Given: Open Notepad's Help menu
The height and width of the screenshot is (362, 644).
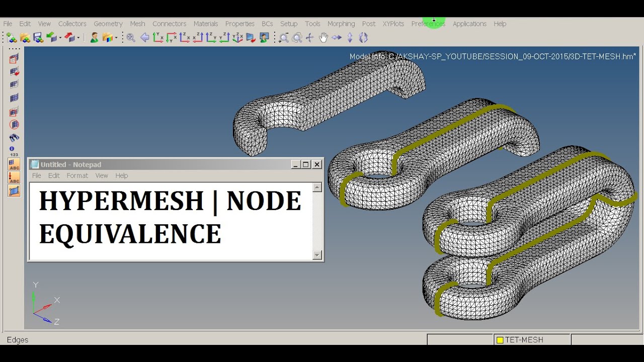Looking at the screenshot, I should 122,175.
